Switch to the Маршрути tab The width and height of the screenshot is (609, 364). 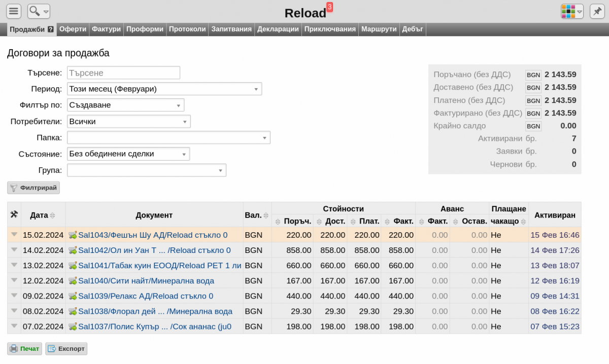point(379,29)
